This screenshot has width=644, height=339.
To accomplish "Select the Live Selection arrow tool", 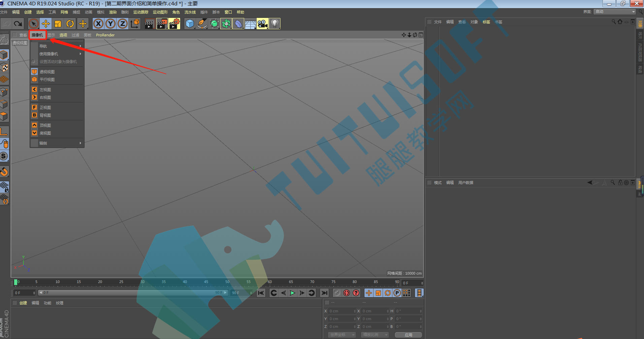I will 33,24.
